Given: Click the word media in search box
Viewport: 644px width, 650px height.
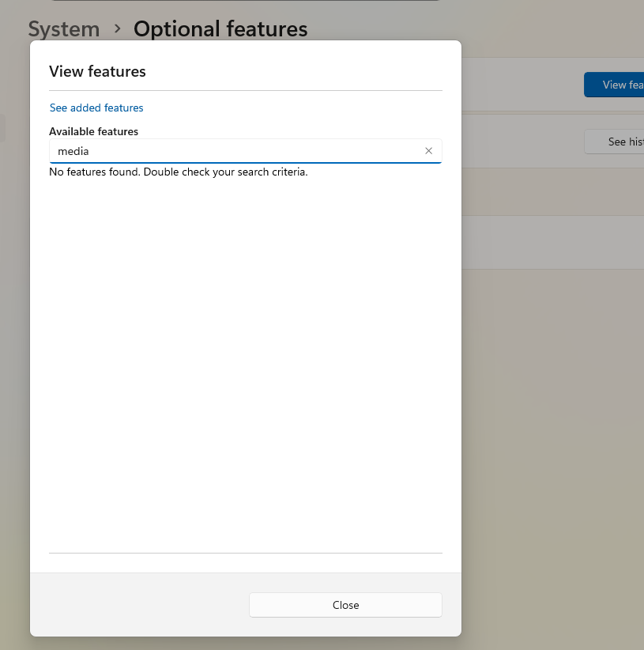Looking at the screenshot, I should click(x=73, y=151).
